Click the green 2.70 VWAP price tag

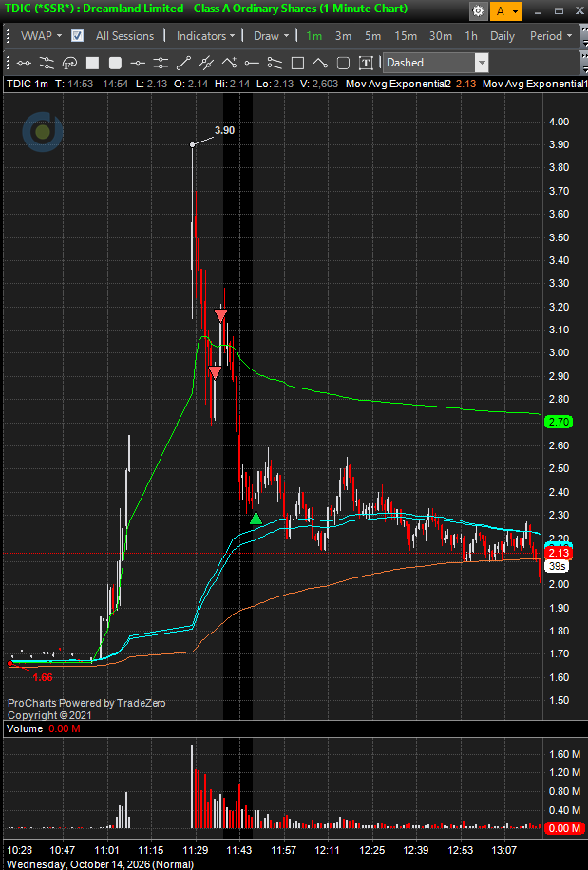tap(559, 422)
